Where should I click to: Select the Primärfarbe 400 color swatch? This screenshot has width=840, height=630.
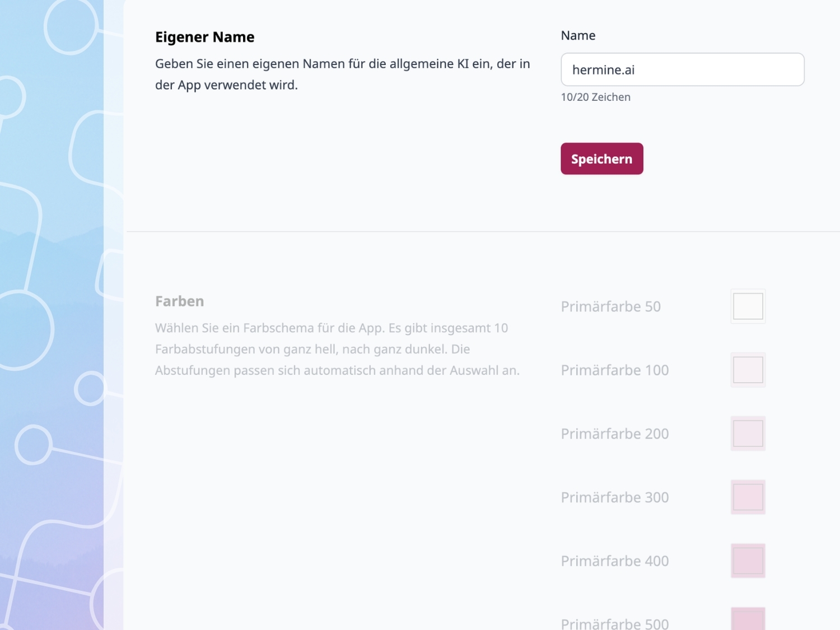coord(748,560)
